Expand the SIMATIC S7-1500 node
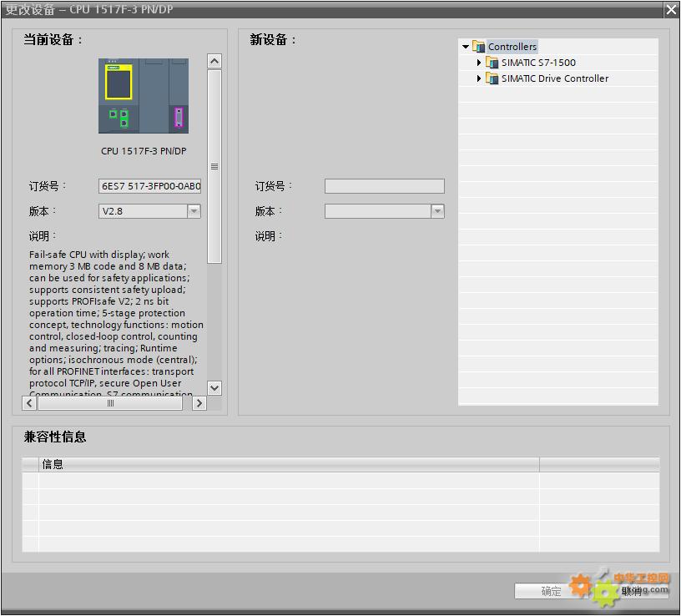This screenshot has width=681, height=616. (x=479, y=63)
